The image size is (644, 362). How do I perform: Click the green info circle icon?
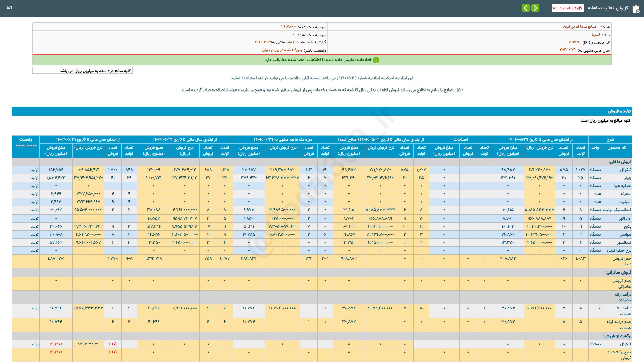point(376,60)
